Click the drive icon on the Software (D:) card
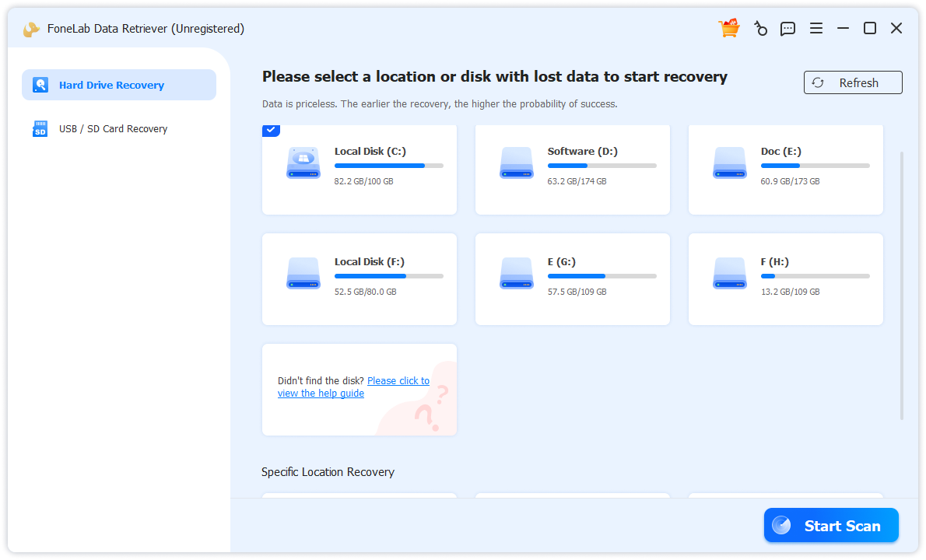Viewport: 926px width, 560px height. [516, 163]
